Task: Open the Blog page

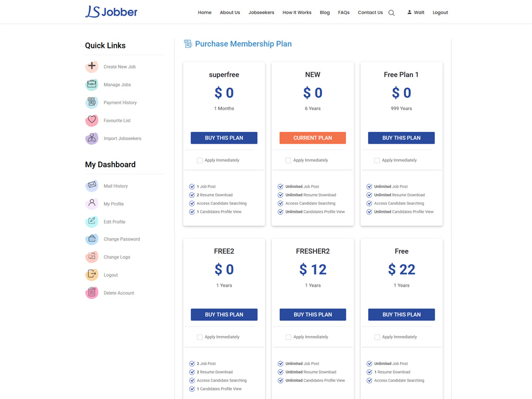Action: pos(325,13)
